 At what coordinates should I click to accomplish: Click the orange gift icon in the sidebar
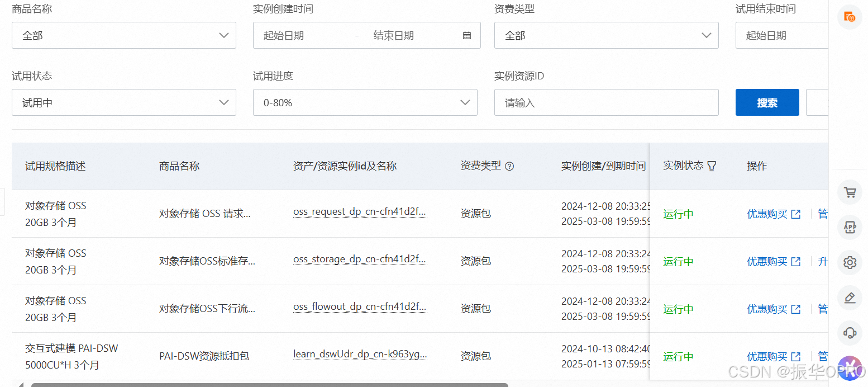[850, 17]
